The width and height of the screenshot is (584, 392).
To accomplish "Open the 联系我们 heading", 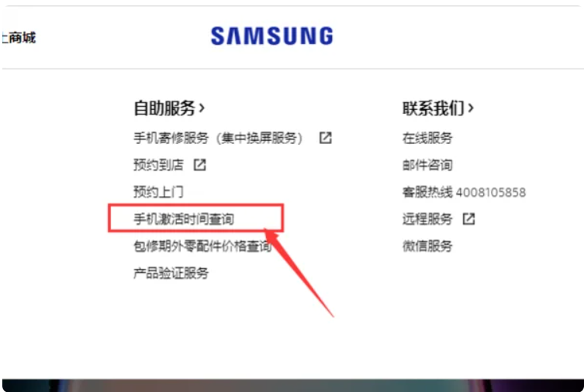I will coord(434,108).
